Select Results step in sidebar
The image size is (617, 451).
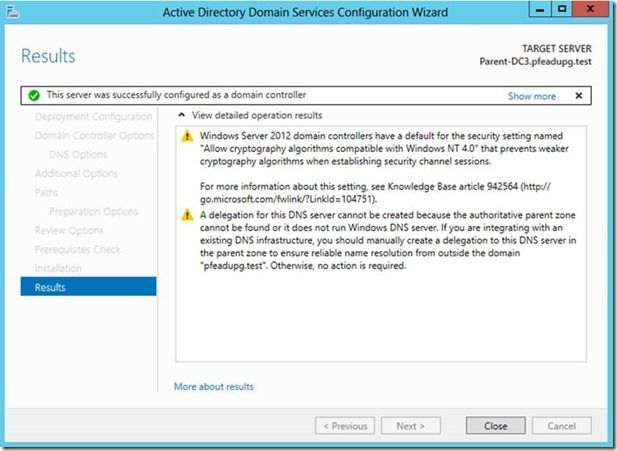(x=89, y=287)
